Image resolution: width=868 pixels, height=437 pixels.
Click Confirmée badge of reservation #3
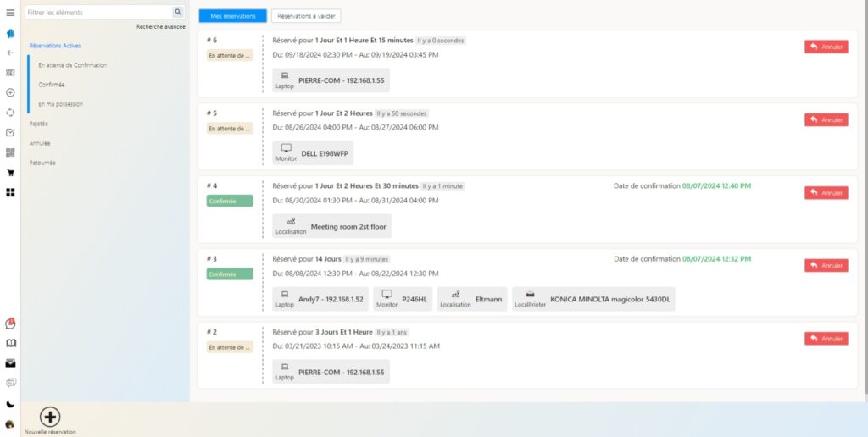coord(230,274)
